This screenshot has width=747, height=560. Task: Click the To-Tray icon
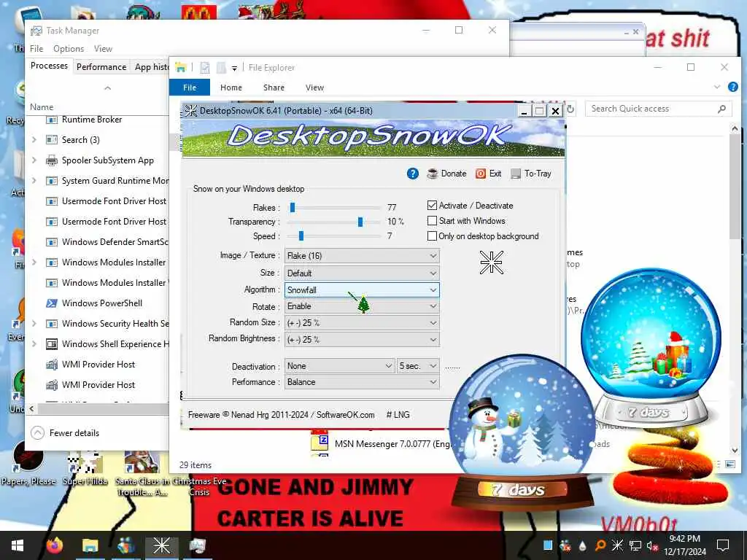(516, 174)
